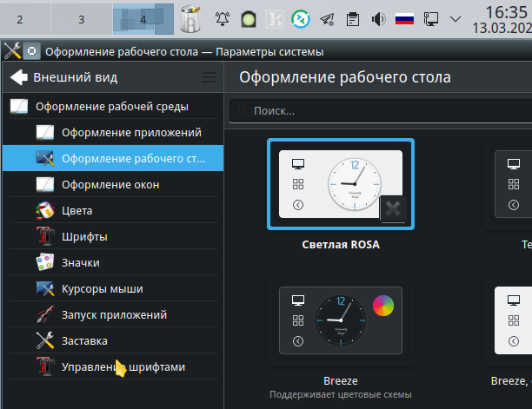
Task: Open the Шрифты (Fonts) settings
Action: [x=83, y=236]
